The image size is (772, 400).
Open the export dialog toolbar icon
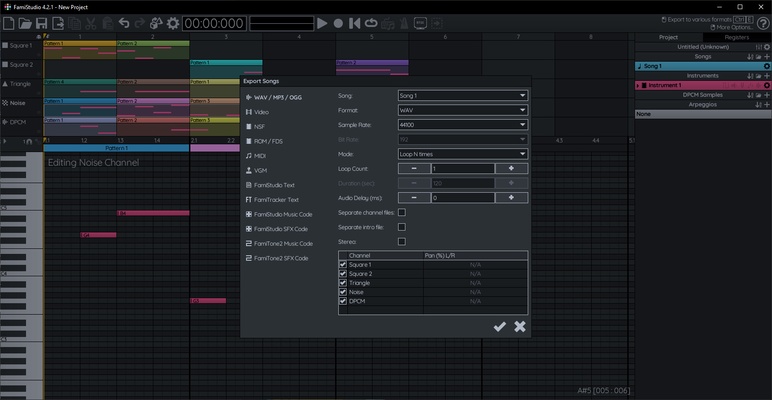point(58,23)
